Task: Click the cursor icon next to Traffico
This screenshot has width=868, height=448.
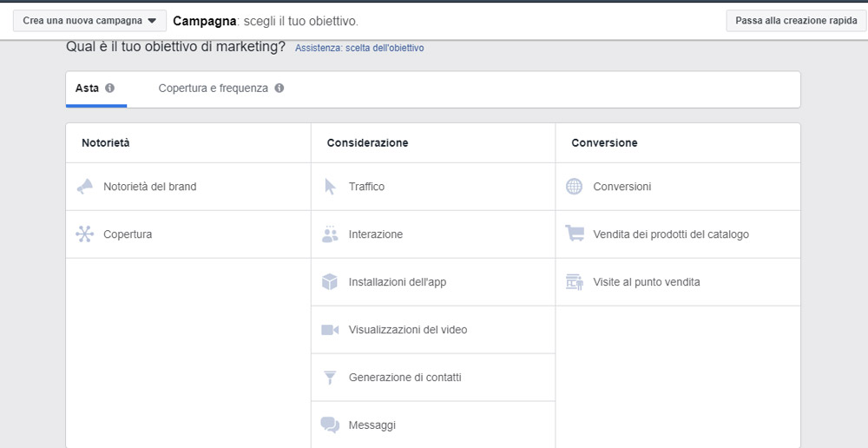Action: pyautogui.click(x=330, y=187)
